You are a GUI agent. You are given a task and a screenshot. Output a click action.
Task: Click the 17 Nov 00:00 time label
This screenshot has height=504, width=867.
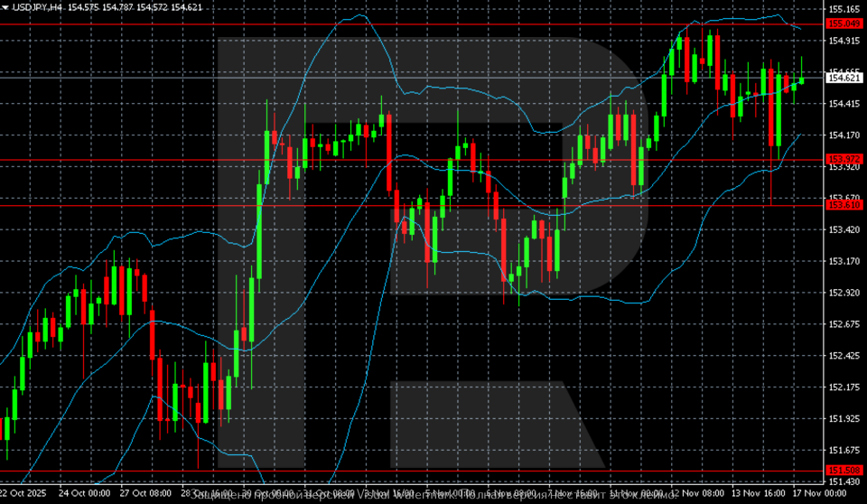pyautogui.click(x=820, y=495)
